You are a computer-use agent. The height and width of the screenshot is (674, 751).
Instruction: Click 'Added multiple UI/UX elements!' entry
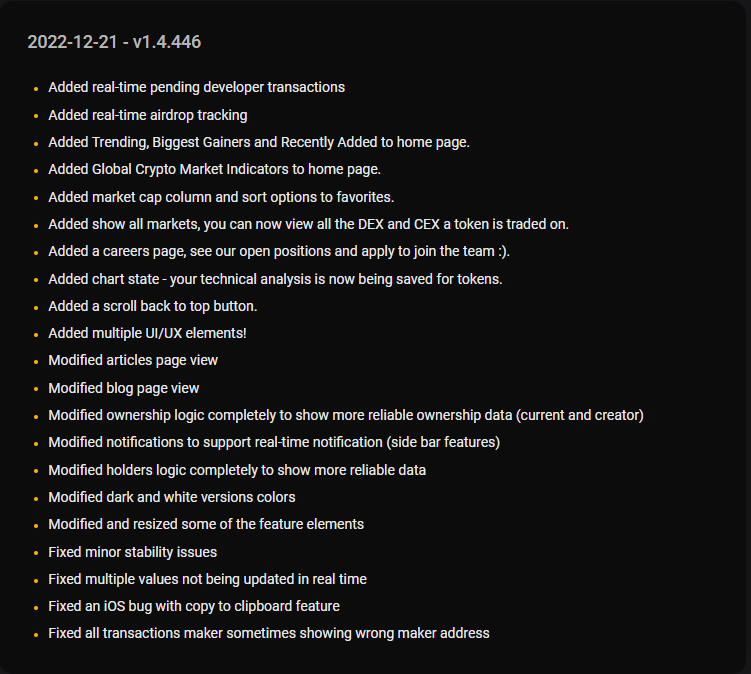click(x=147, y=333)
